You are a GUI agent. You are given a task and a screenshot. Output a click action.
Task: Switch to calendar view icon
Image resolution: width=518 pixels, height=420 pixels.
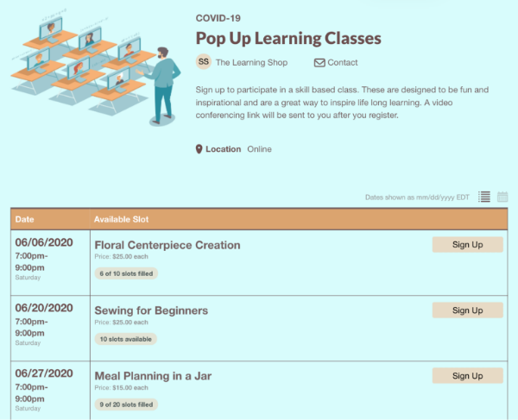point(502,197)
